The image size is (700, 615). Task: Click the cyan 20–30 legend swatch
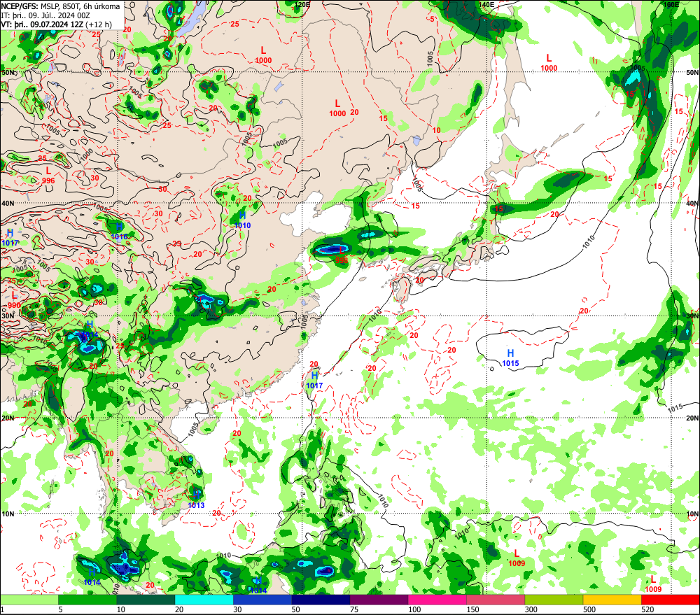click(204, 600)
